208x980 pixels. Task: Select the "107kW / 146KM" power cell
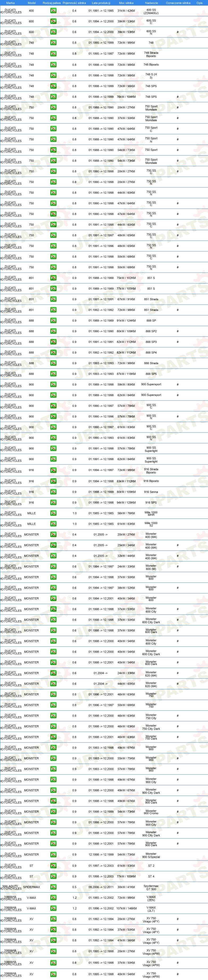coord(126,908)
